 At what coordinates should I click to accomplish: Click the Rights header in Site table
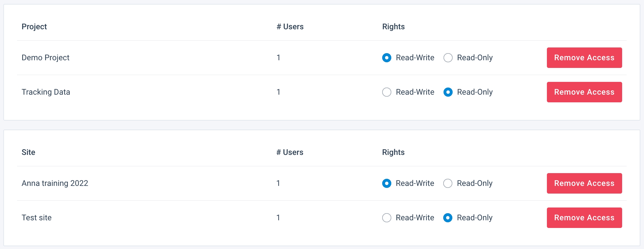[393, 152]
